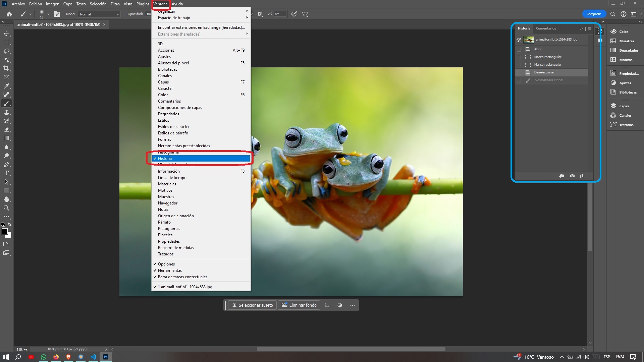The width and height of the screenshot is (644, 362).
Task: Select the Lasso tool
Action: pyautogui.click(x=6, y=51)
